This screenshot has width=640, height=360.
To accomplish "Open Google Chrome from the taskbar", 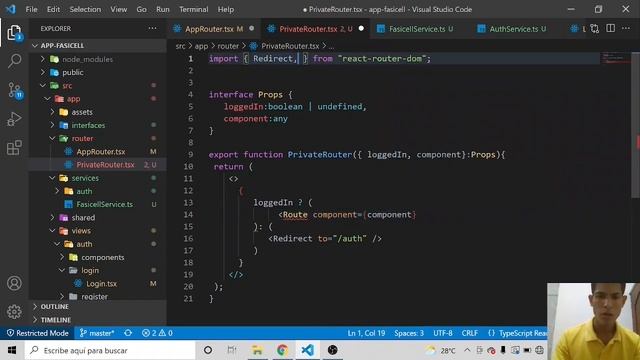I will [x=282, y=350].
